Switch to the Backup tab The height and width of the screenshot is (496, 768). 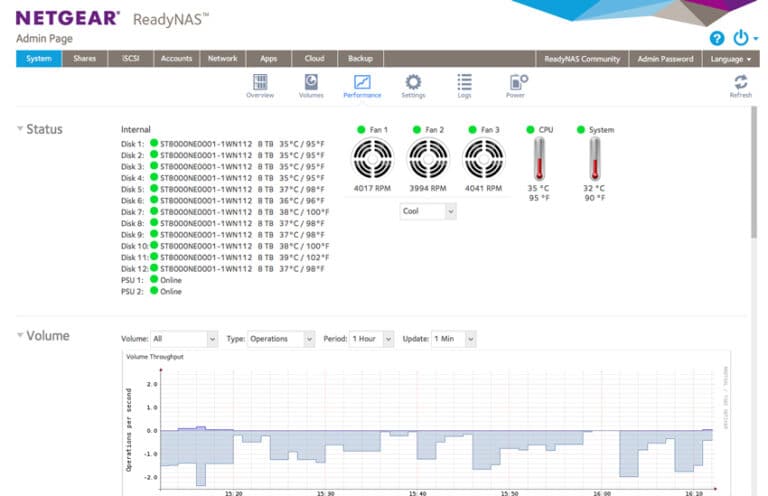point(360,59)
